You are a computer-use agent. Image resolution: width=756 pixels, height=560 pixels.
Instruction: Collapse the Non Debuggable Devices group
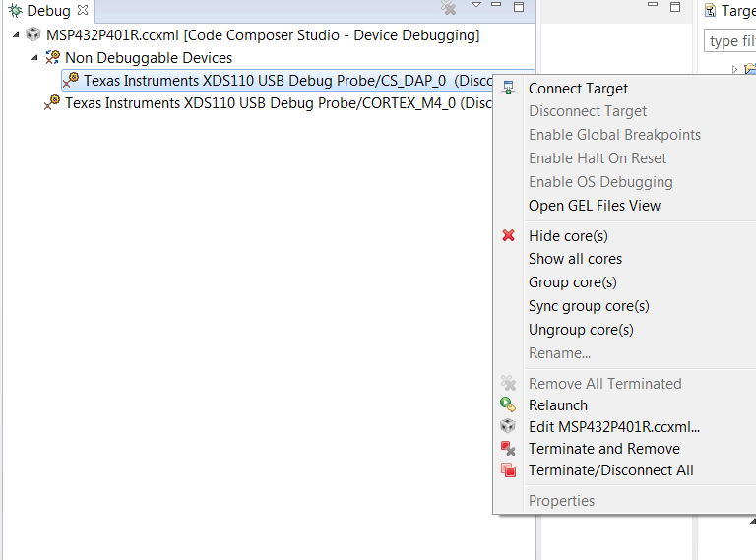[35, 58]
